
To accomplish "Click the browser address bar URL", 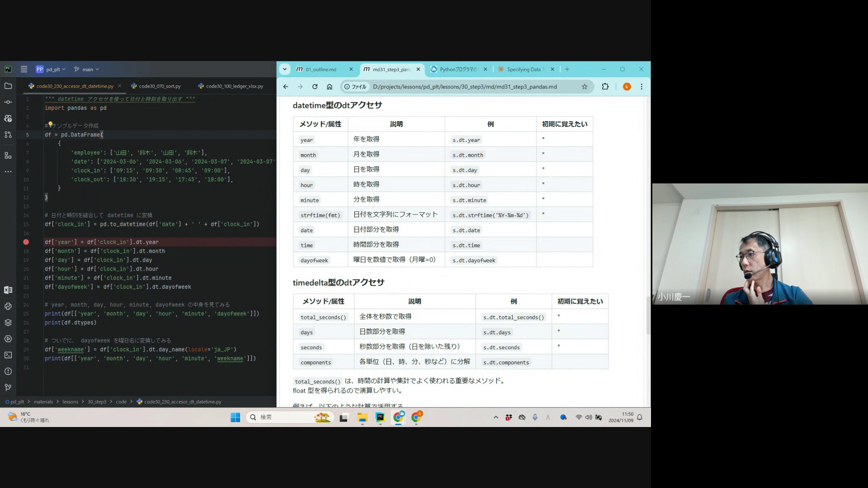I will (464, 87).
